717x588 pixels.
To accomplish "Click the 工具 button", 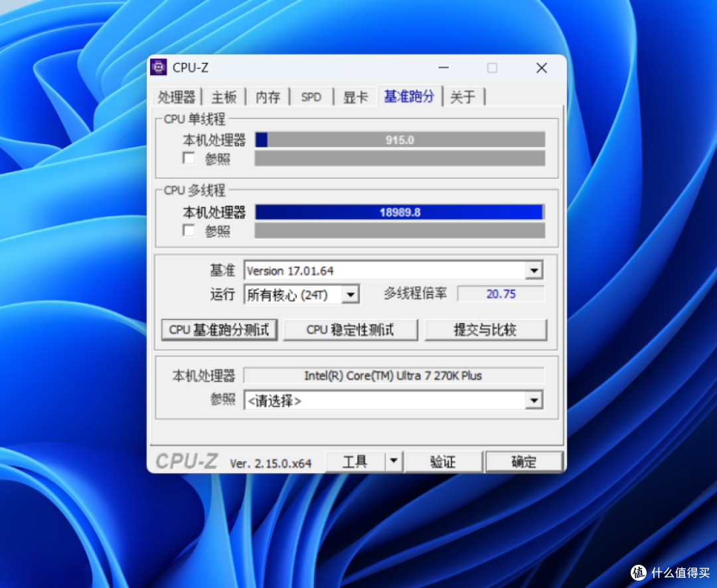I will (x=355, y=461).
